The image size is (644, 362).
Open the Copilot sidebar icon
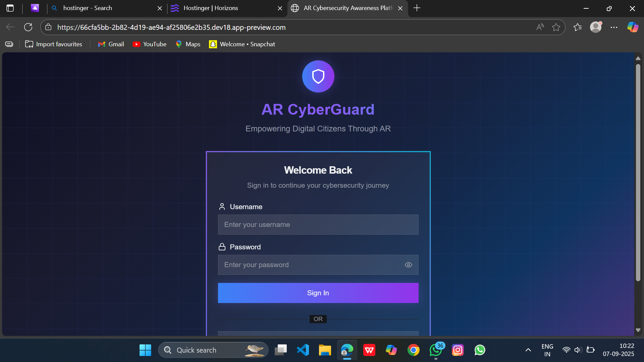[633, 27]
